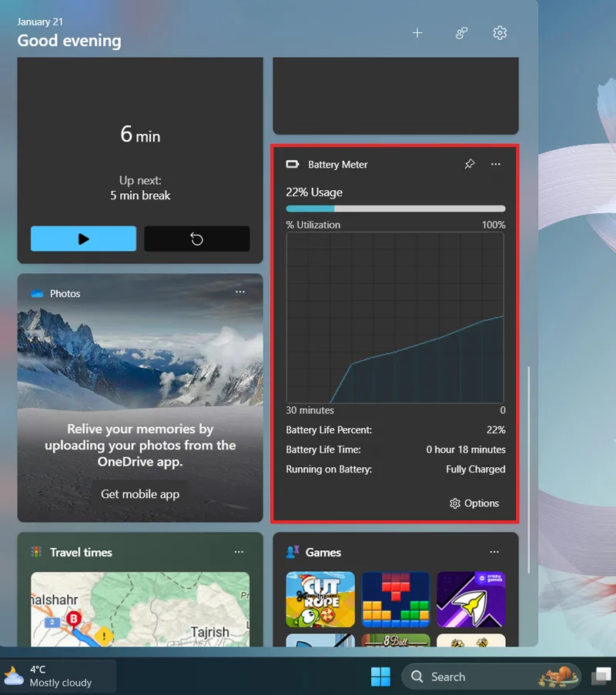The width and height of the screenshot is (616, 695).
Task: Click the Battery Meter battery icon
Action: pyautogui.click(x=293, y=165)
